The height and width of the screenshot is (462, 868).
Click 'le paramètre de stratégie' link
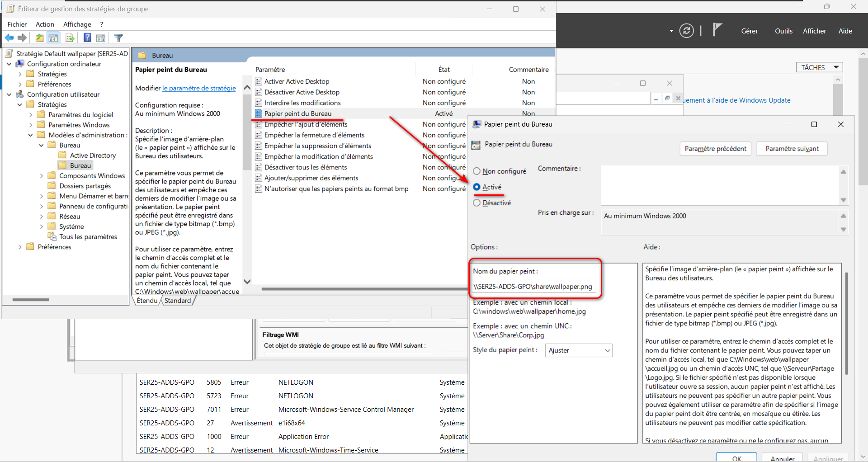pos(199,88)
